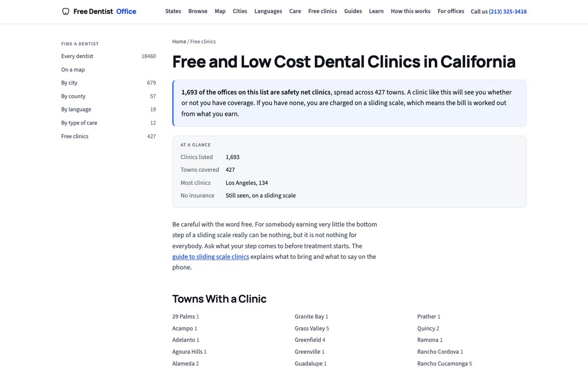Select Adelanto in the towns list
Image resolution: width=588 pixels, height=368 pixels.
tap(184, 340)
